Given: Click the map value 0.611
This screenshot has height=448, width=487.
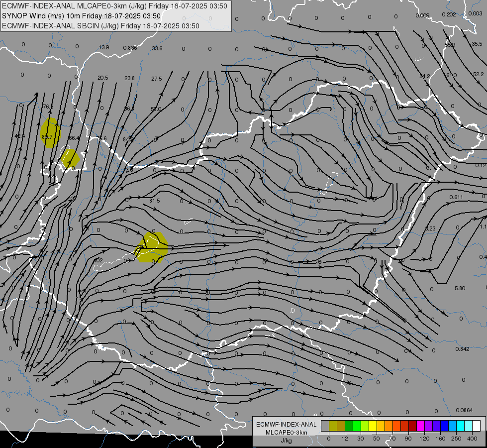Looking at the screenshot, I should pyautogui.click(x=456, y=198).
